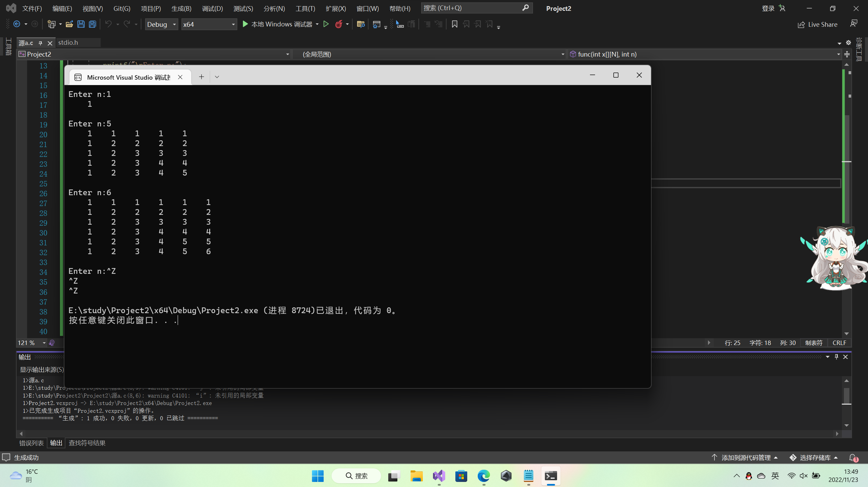868x487 pixels.
Task: Expand the 121 % zoom level dropdown
Action: pyautogui.click(x=44, y=343)
